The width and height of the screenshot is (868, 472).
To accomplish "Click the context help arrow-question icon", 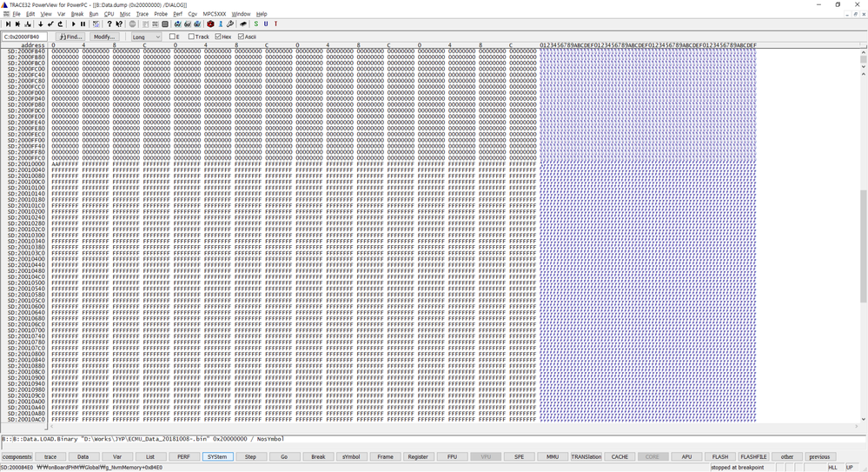I will [x=119, y=23].
